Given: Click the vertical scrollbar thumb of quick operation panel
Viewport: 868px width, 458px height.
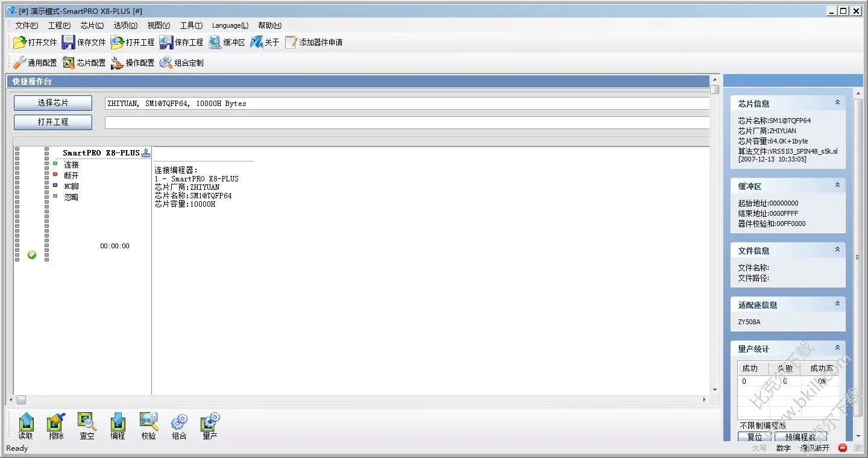Looking at the screenshot, I should 715,90.
